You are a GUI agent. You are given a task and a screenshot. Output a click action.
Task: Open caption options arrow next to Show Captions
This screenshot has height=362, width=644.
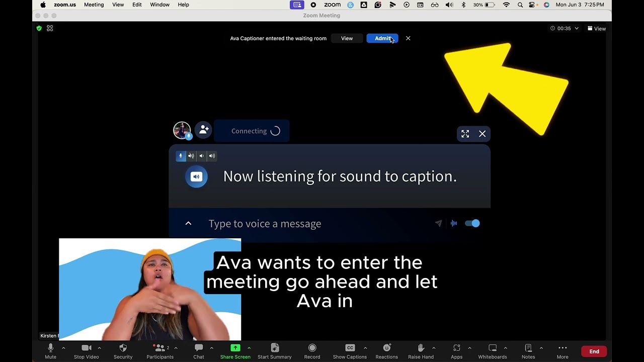[x=365, y=348]
